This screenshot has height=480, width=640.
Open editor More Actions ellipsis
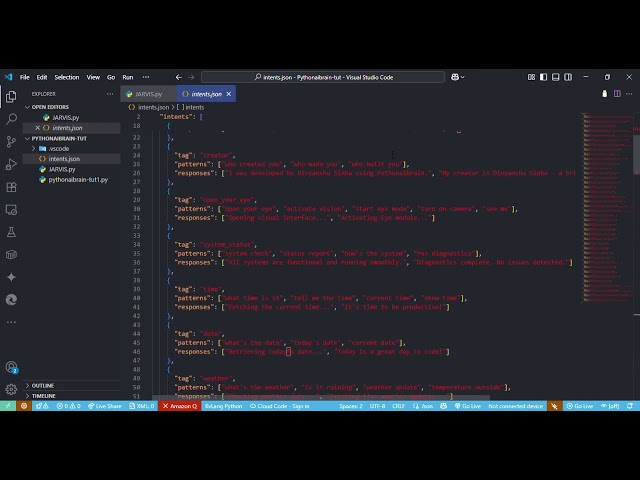tap(629, 94)
